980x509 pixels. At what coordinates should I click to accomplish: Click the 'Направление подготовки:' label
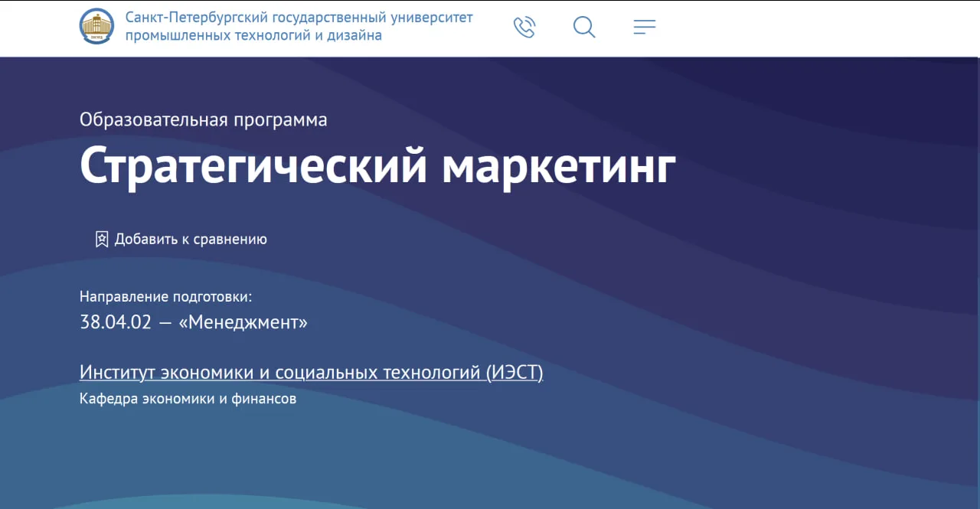165,296
